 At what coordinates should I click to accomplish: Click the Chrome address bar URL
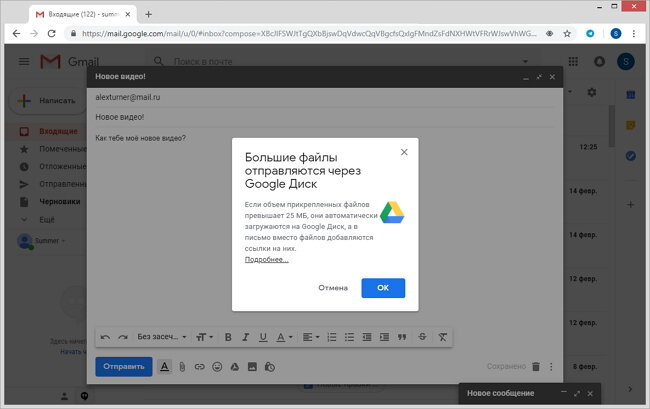pyautogui.click(x=309, y=34)
